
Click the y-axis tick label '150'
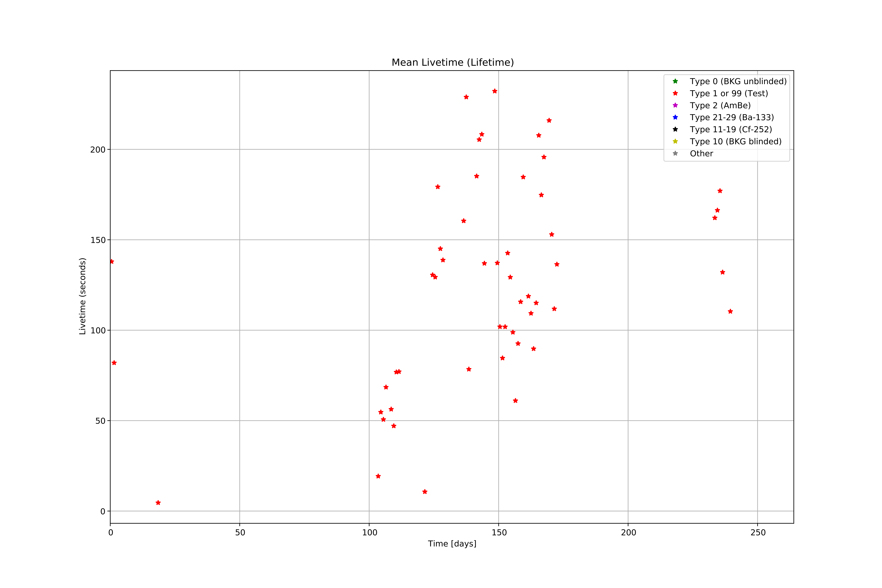pyautogui.click(x=98, y=240)
